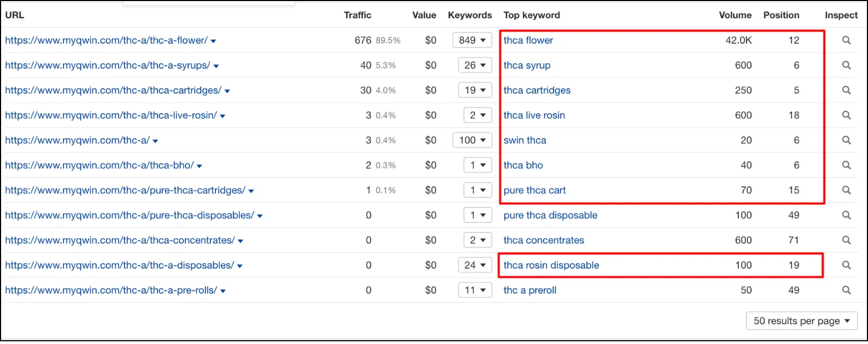Expand URL menu arrow for thca-bho page

pos(199,166)
